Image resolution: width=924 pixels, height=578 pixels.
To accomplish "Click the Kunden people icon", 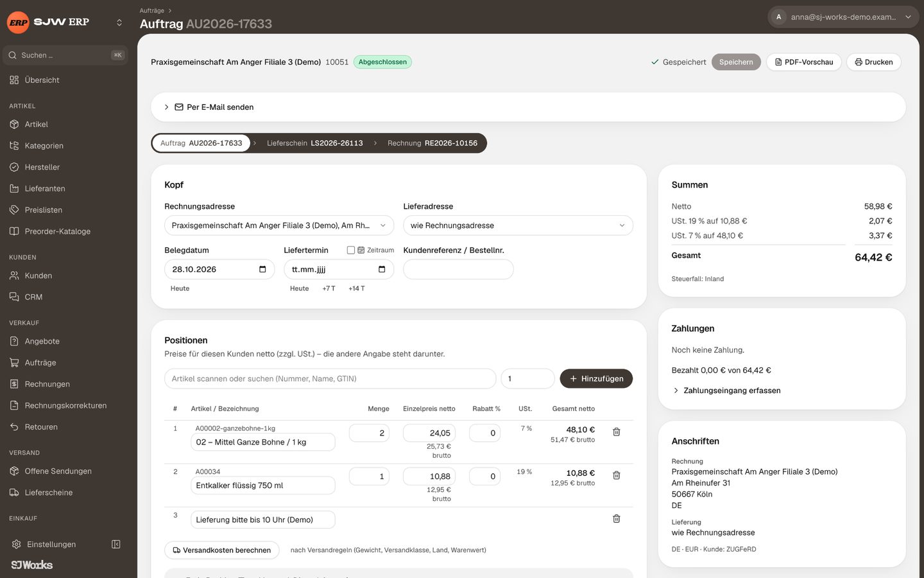I will pyautogui.click(x=14, y=276).
